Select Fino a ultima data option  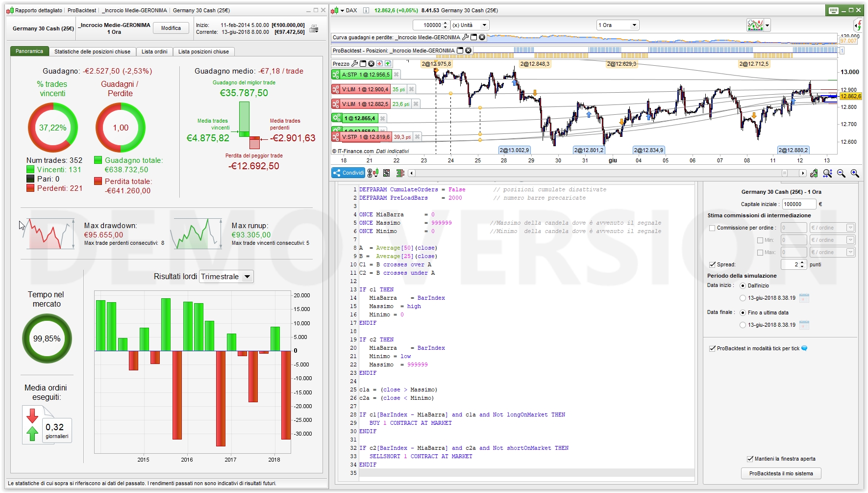743,312
